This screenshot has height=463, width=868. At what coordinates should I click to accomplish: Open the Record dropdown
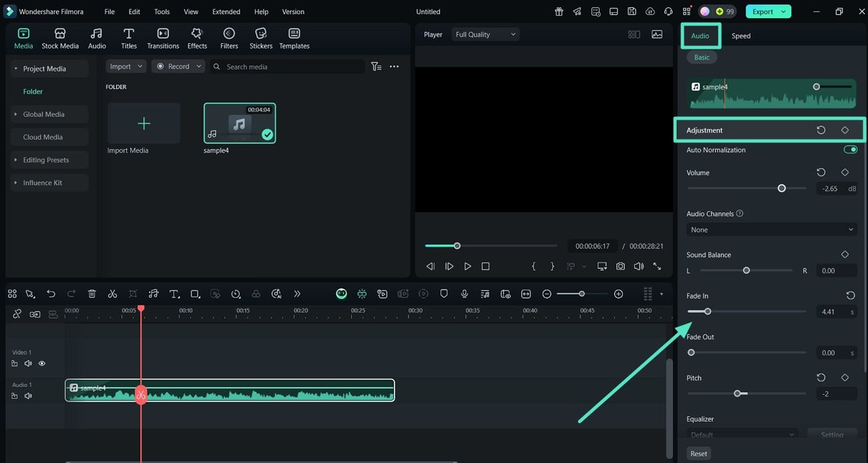[178, 66]
